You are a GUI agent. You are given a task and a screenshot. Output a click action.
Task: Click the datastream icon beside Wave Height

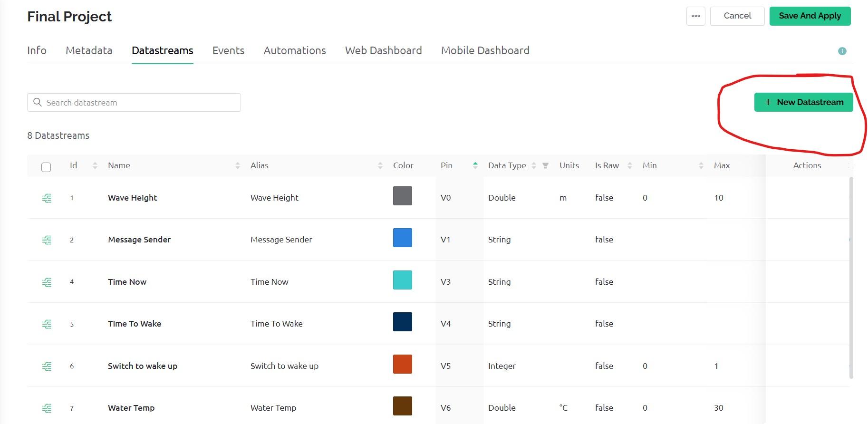(x=47, y=198)
